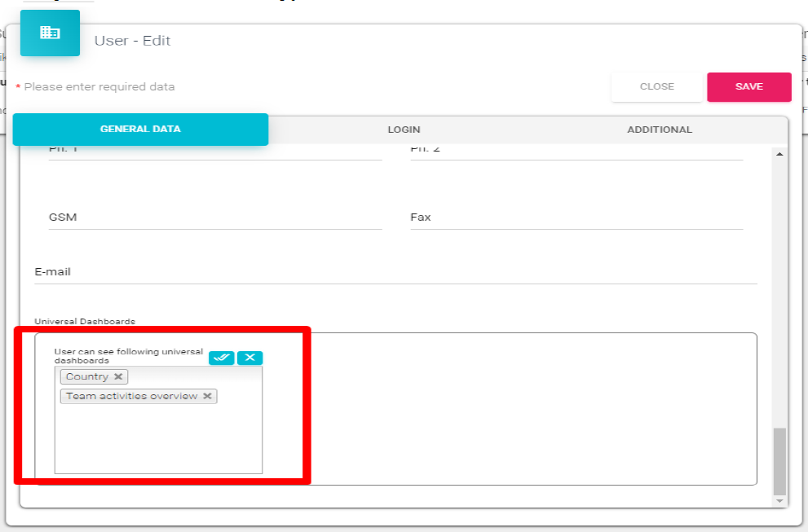Click the scrollbar up arrow
Screen dimensions: 808x532
click(x=779, y=154)
